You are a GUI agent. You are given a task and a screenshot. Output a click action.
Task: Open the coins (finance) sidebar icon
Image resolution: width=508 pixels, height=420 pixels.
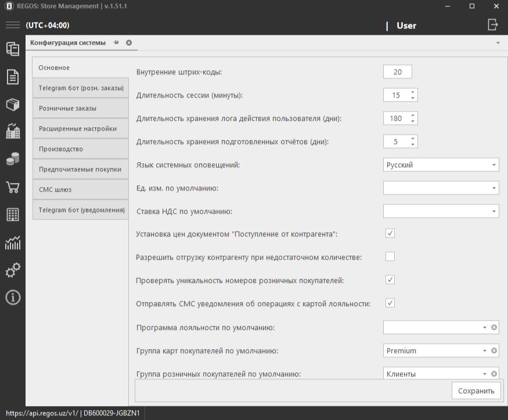(x=13, y=159)
